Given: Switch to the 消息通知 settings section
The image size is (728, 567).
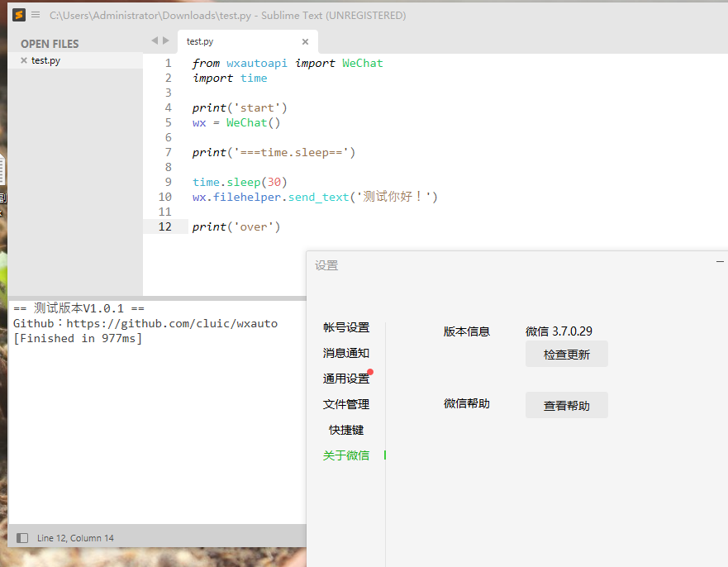Looking at the screenshot, I should 346,353.
